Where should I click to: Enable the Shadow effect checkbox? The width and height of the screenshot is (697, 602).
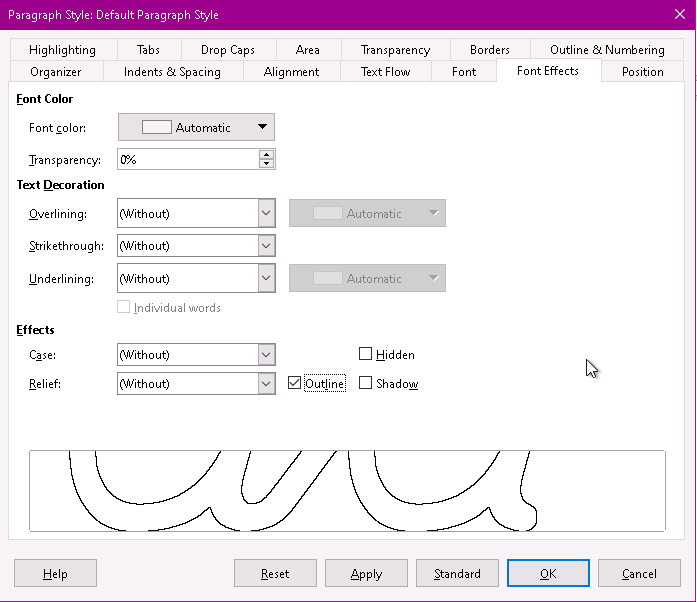pos(366,383)
